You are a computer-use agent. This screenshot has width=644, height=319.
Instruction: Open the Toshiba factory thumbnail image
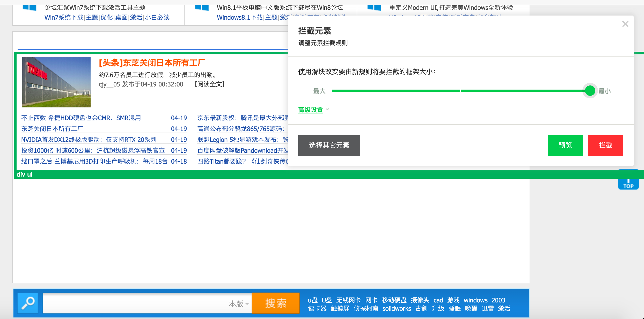56,82
